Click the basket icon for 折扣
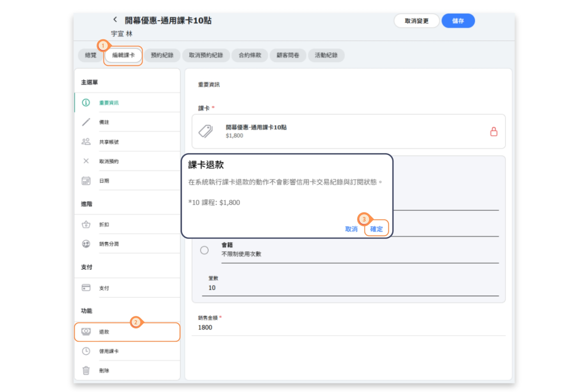 coord(86,224)
